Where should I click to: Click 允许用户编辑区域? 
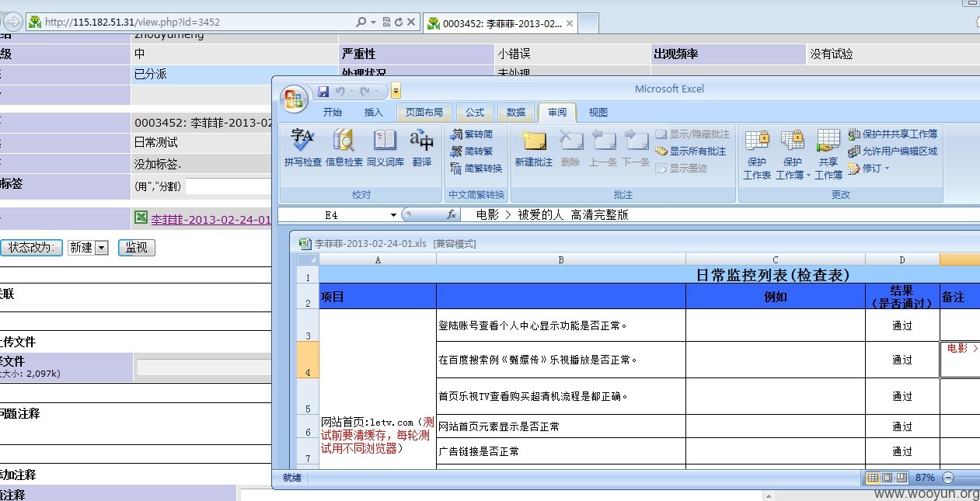[x=893, y=151]
